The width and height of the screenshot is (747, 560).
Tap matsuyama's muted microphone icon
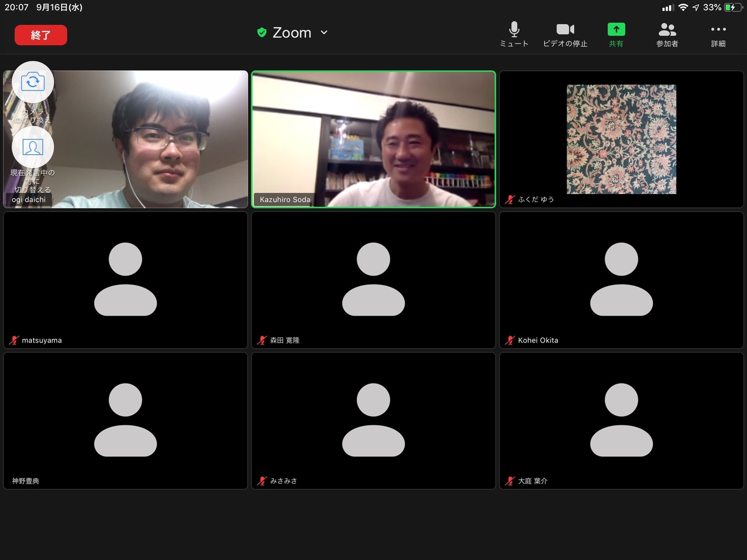coord(14,340)
